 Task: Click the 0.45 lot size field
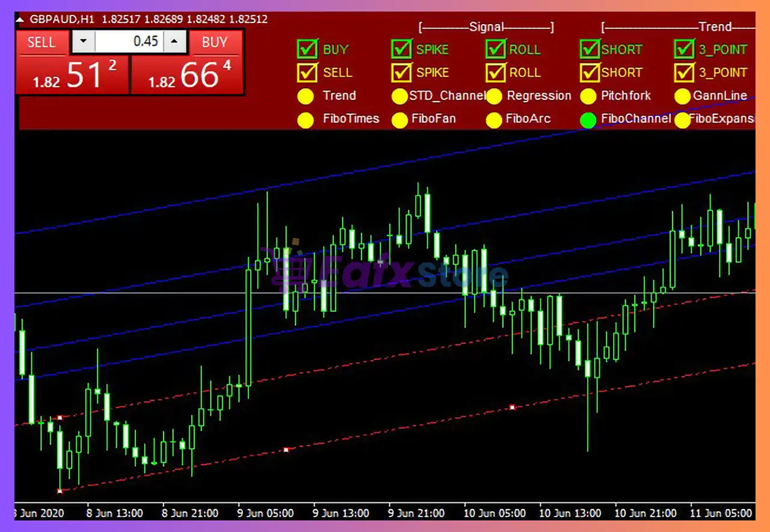coord(129,41)
